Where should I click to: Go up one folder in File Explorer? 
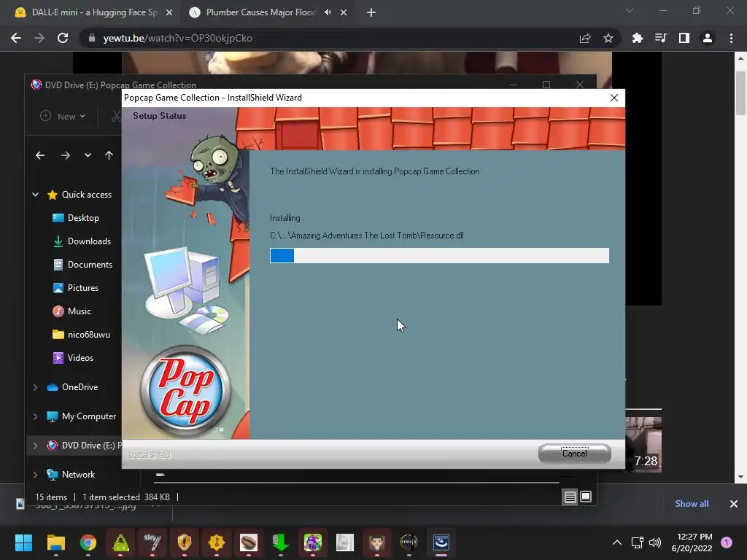pos(109,155)
